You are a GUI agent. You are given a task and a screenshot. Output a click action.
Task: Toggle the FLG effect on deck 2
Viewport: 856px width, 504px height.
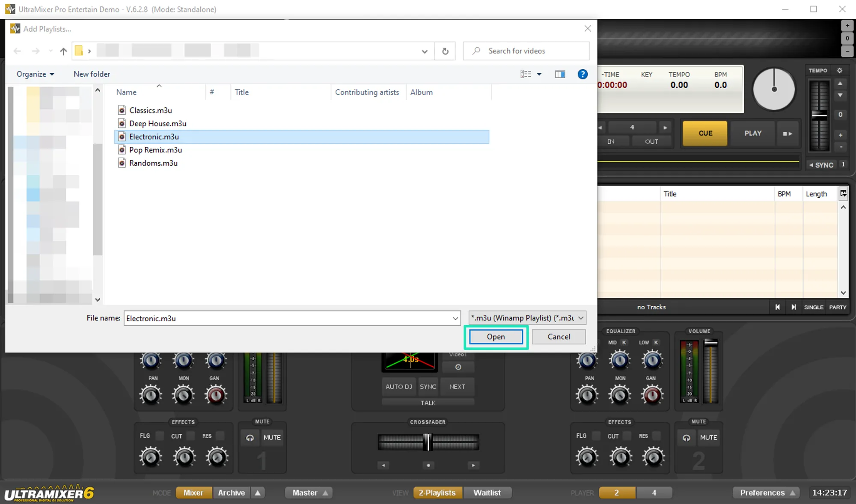coord(596,436)
